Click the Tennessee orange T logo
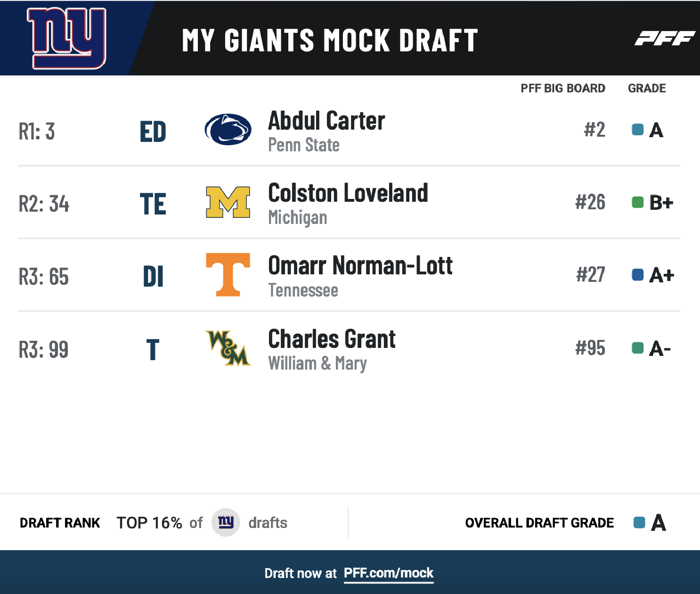Screen dimensions: 700x594 coord(228,274)
